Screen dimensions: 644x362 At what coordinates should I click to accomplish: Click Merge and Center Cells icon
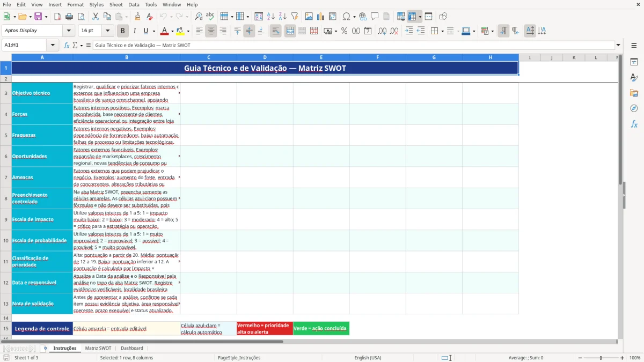[x=290, y=31]
